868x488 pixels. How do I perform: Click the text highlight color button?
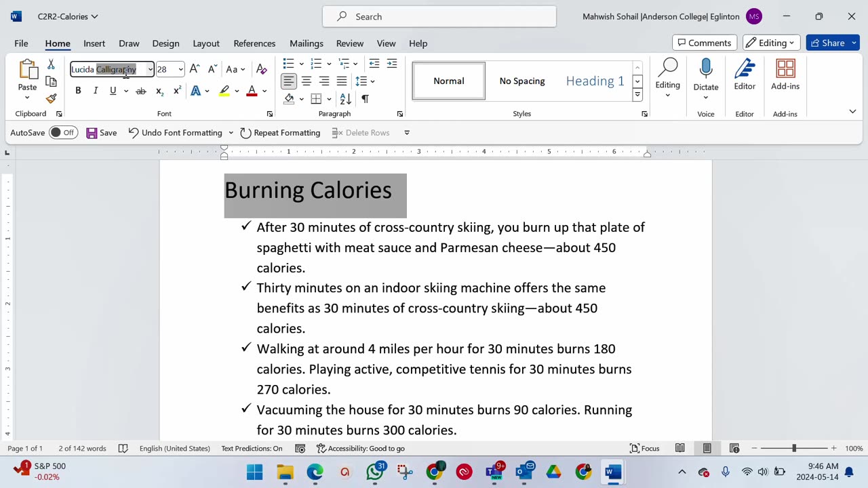pos(224,91)
